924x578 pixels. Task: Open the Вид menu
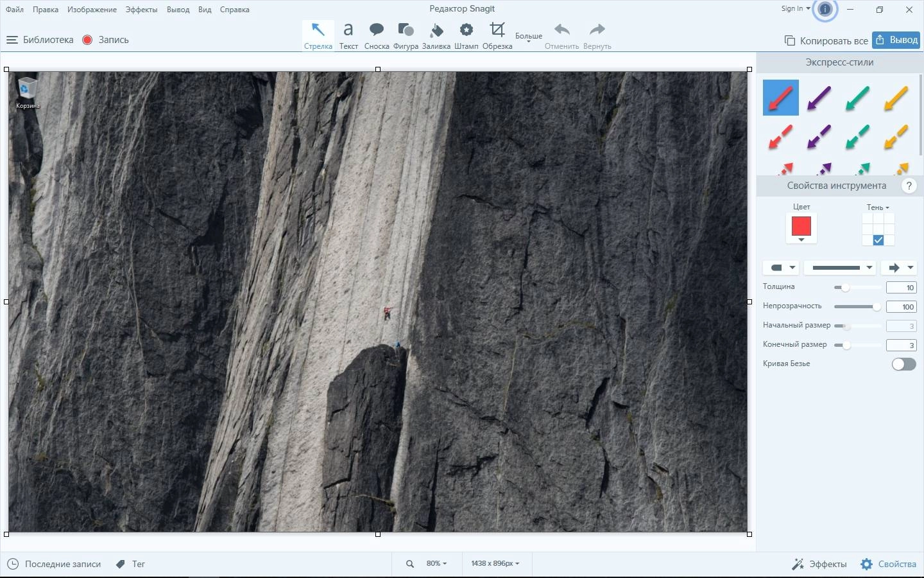point(205,10)
